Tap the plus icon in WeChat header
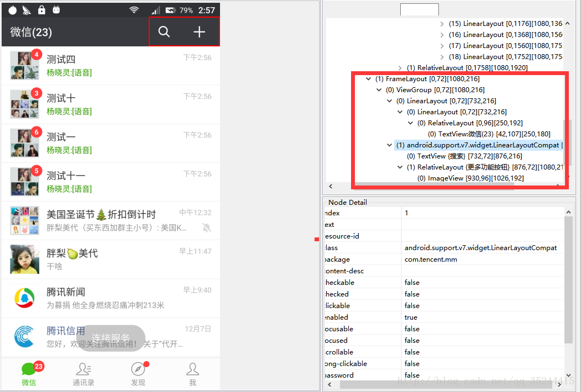The height and width of the screenshot is (392, 581). 200,32
